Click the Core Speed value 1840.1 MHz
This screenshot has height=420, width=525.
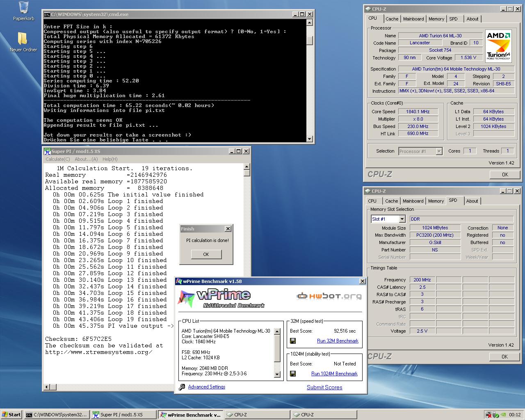pos(418,112)
